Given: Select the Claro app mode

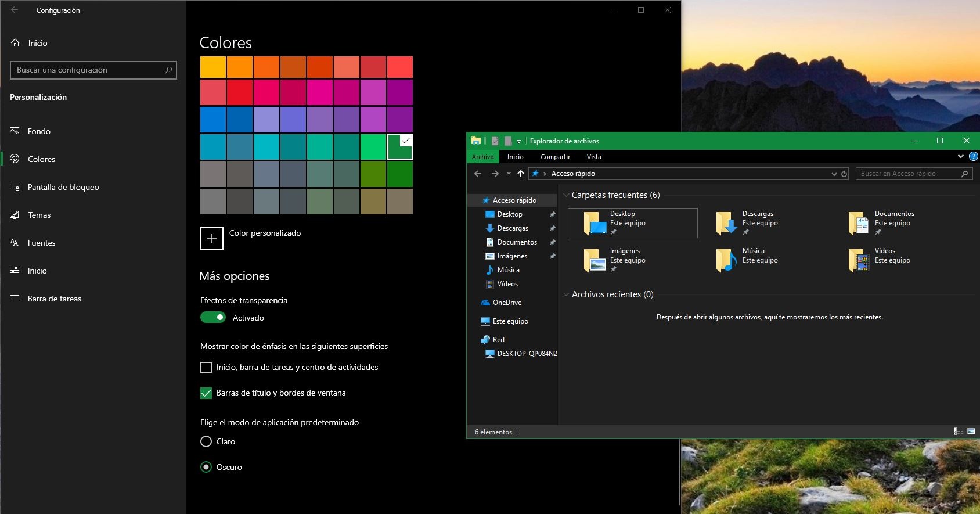Looking at the screenshot, I should click(x=206, y=441).
